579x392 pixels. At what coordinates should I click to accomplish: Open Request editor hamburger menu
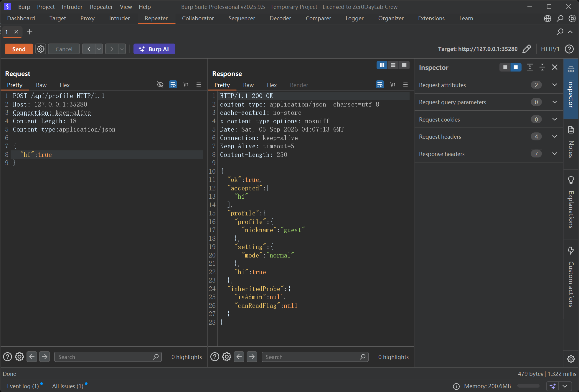point(199,85)
